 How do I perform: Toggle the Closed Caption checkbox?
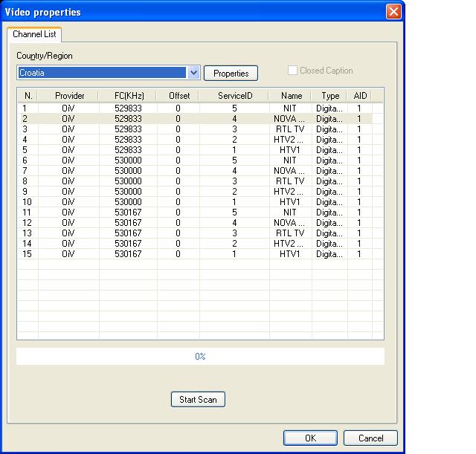tap(293, 71)
